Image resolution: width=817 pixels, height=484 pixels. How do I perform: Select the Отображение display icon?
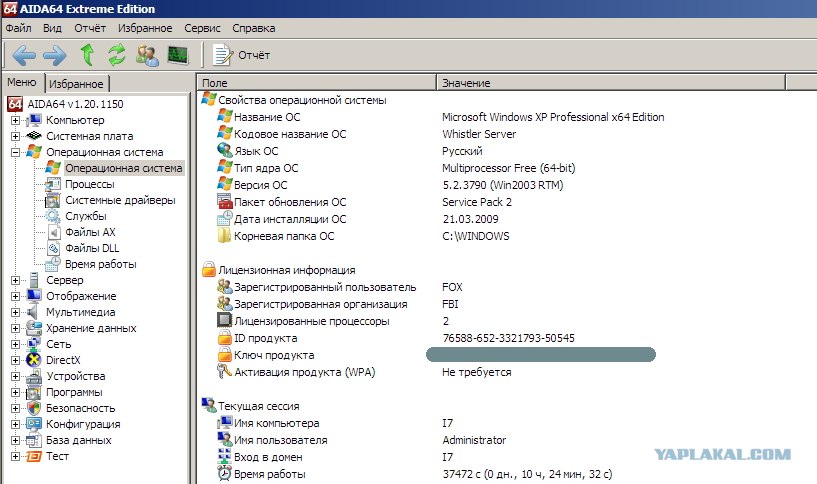(x=34, y=296)
